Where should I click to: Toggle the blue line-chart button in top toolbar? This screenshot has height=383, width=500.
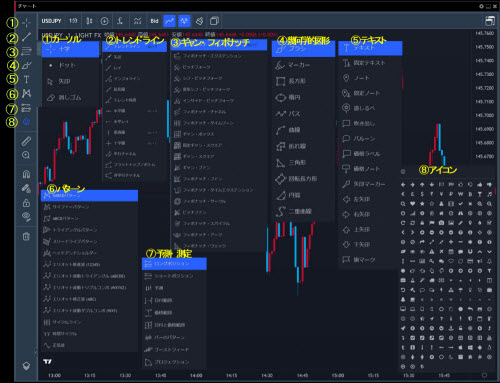click(x=169, y=21)
